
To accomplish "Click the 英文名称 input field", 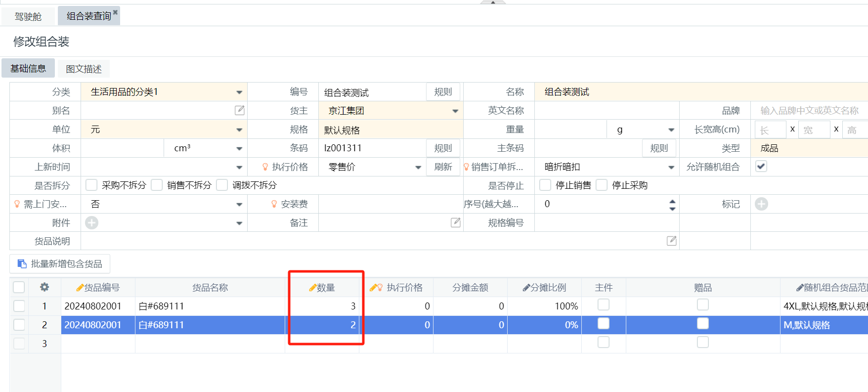I will point(607,111).
